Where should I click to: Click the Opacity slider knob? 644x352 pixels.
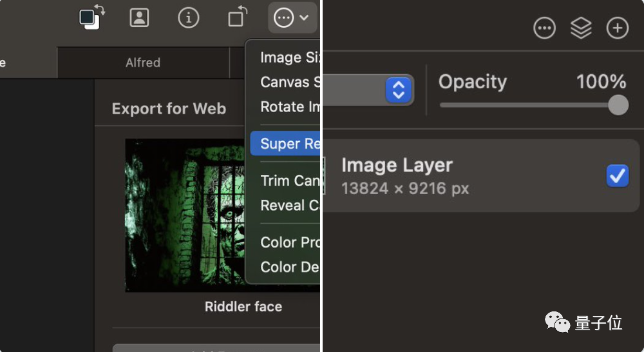618,105
